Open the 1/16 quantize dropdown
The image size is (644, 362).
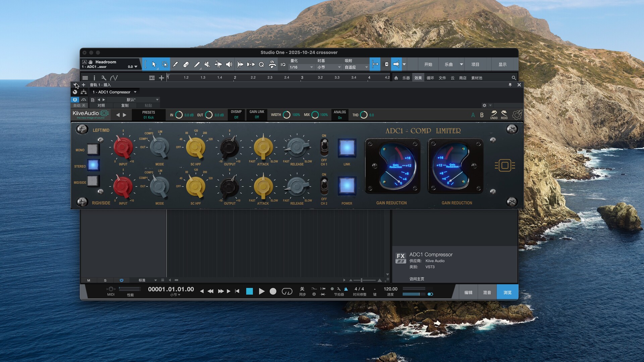tap(301, 67)
